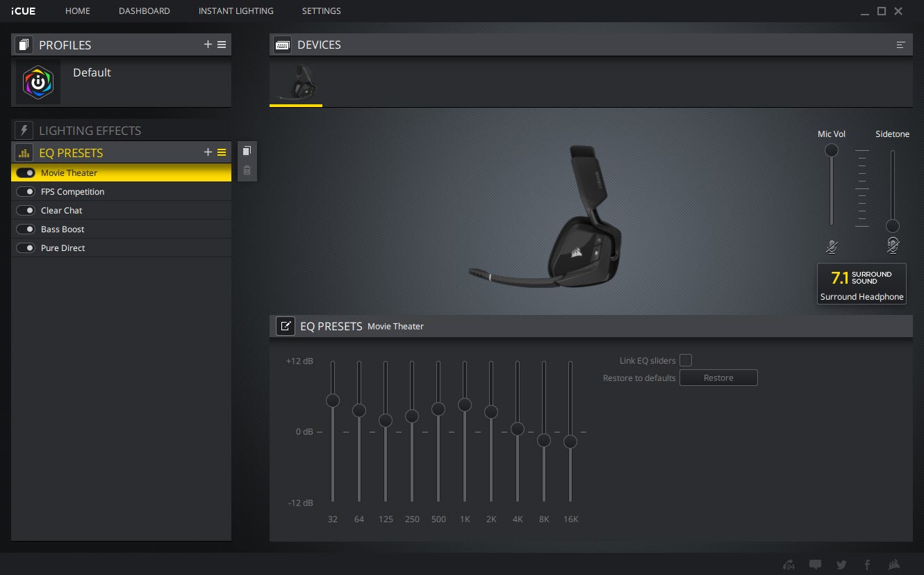The width and height of the screenshot is (924, 575).
Task: Click the Lighting Effects bolt icon
Action: pyautogui.click(x=24, y=131)
